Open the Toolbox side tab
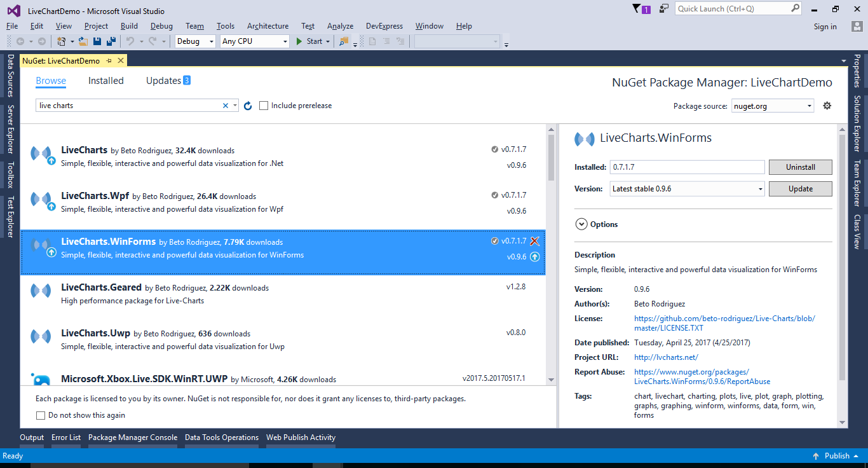Screen dimensions: 868x468 (10, 175)
